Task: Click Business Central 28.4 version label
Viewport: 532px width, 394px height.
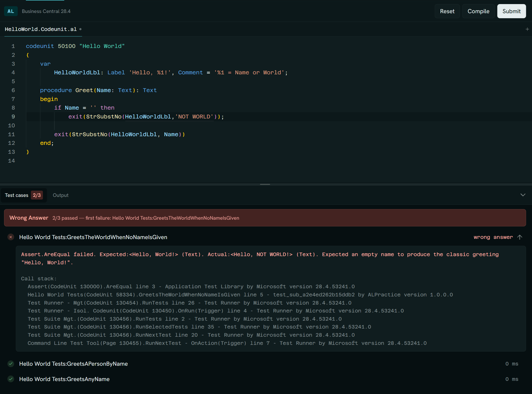Action: click(46, 11)
